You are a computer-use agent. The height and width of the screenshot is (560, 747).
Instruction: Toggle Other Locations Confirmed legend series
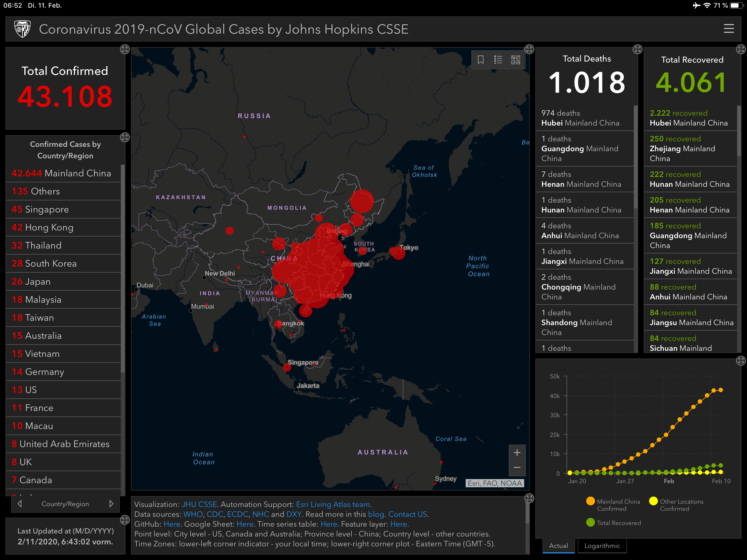click(x=676, y=505)
